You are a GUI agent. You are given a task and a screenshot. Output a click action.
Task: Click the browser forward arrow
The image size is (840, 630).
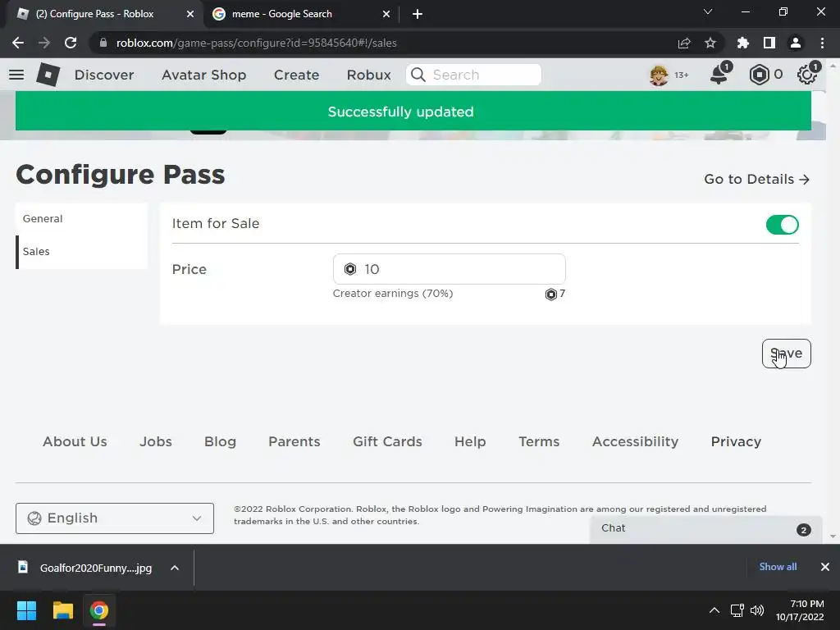[44, 43]
